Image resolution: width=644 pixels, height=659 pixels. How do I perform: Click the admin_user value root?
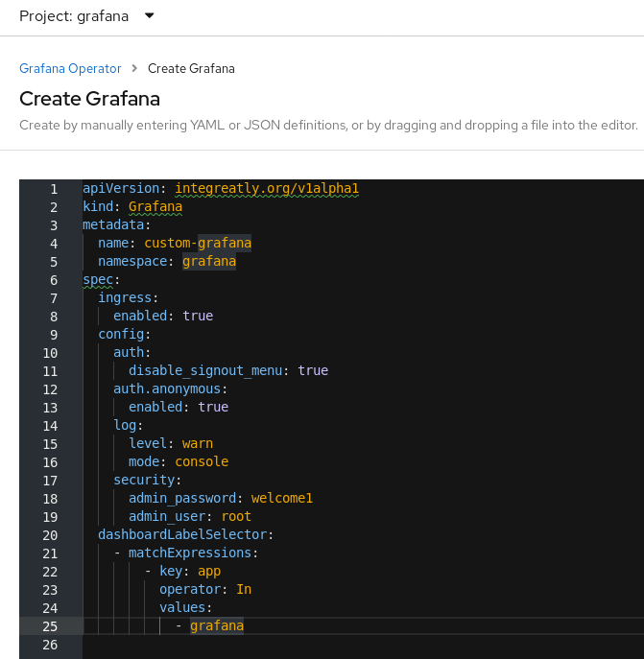(x=236, y=516)
